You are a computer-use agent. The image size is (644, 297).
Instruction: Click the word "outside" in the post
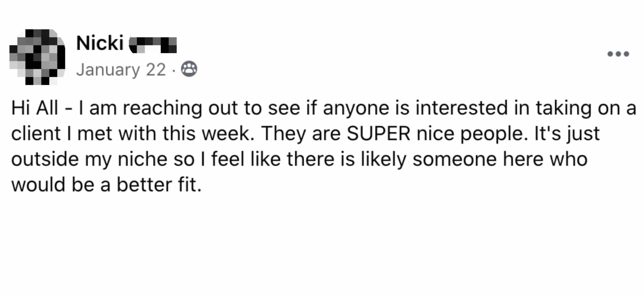click(45, 159)
